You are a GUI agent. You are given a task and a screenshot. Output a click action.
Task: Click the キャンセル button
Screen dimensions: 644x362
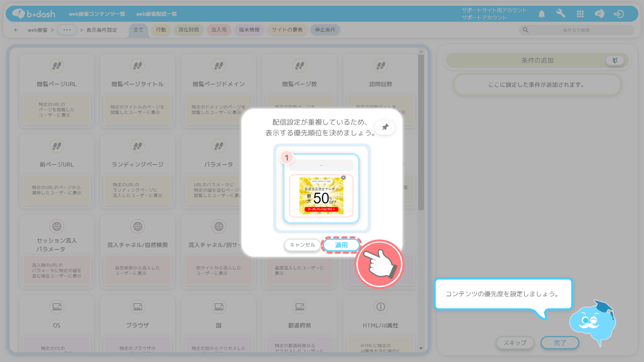pos(302,245)
